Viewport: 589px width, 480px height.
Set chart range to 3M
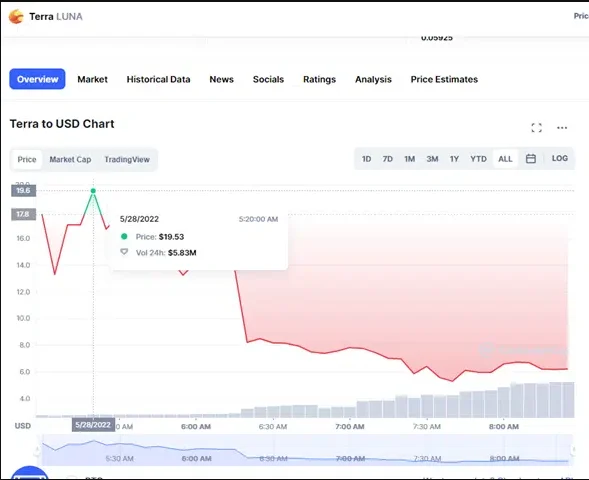tap(432, 159)
